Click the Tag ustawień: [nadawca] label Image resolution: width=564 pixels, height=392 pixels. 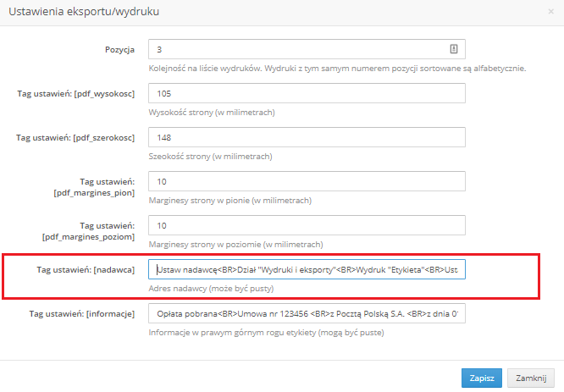(x=86, y=270)
